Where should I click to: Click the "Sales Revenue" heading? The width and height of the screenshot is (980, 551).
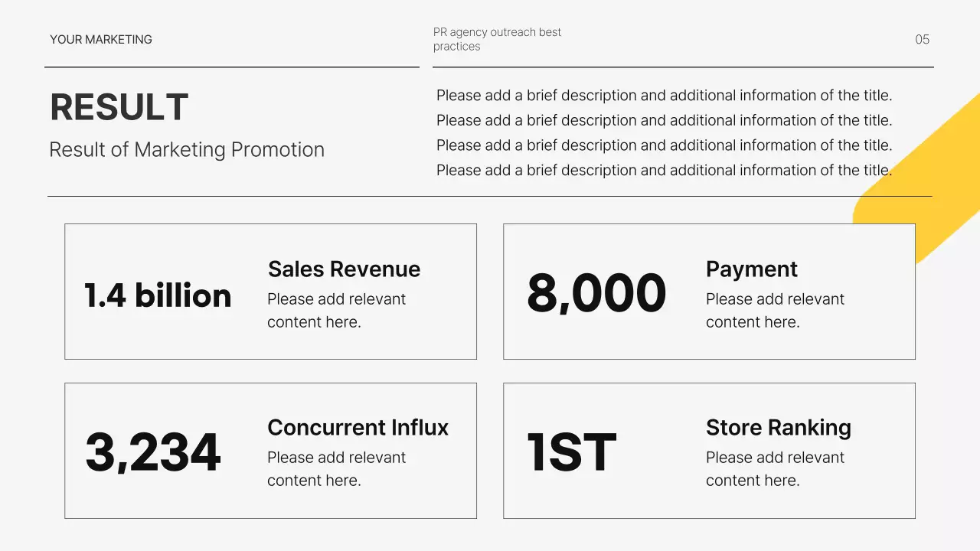344,269
